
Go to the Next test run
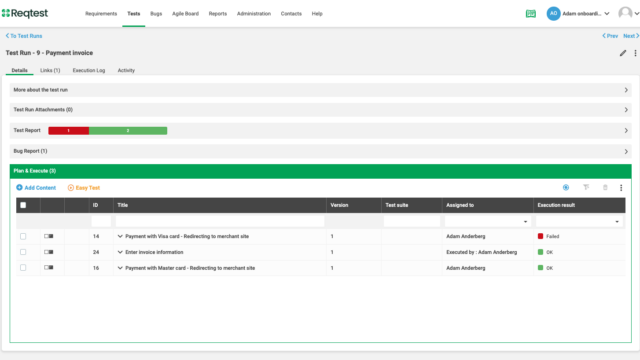point(631,36)
